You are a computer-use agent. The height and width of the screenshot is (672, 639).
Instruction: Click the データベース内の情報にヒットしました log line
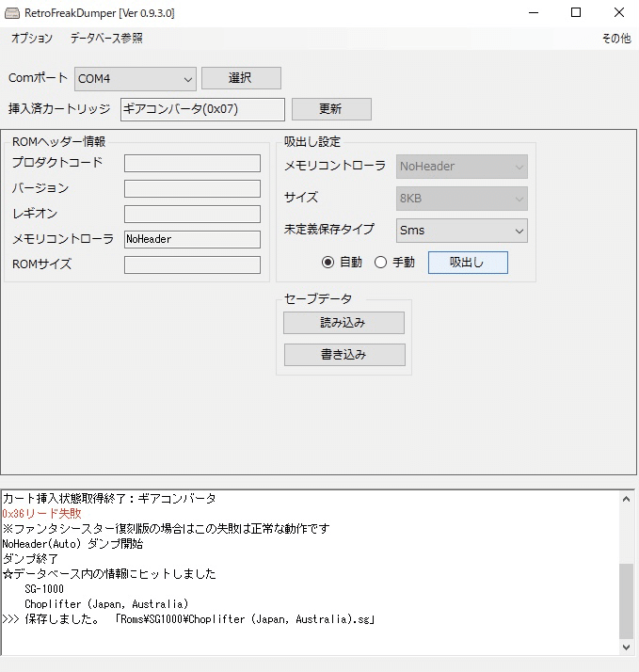point(109,574)
